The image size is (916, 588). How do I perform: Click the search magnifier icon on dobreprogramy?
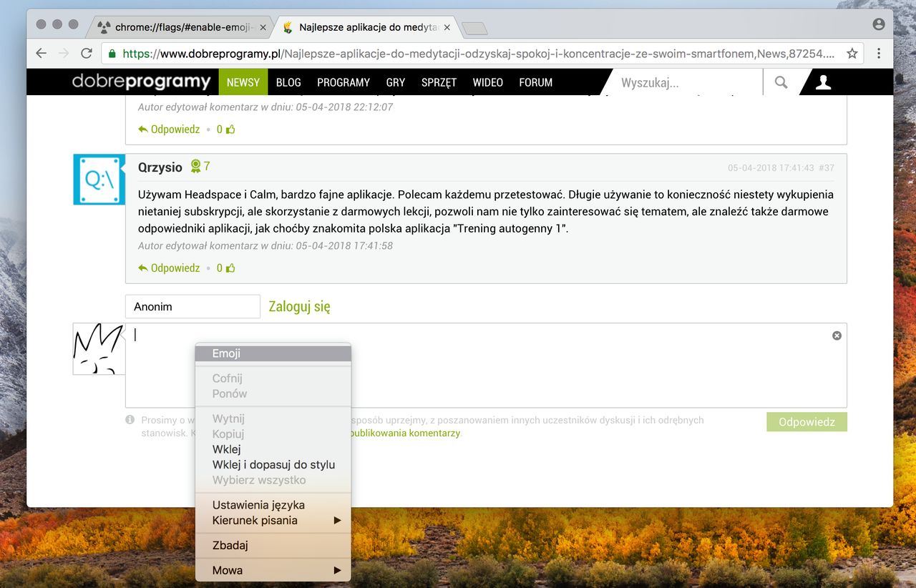[781, 82]
